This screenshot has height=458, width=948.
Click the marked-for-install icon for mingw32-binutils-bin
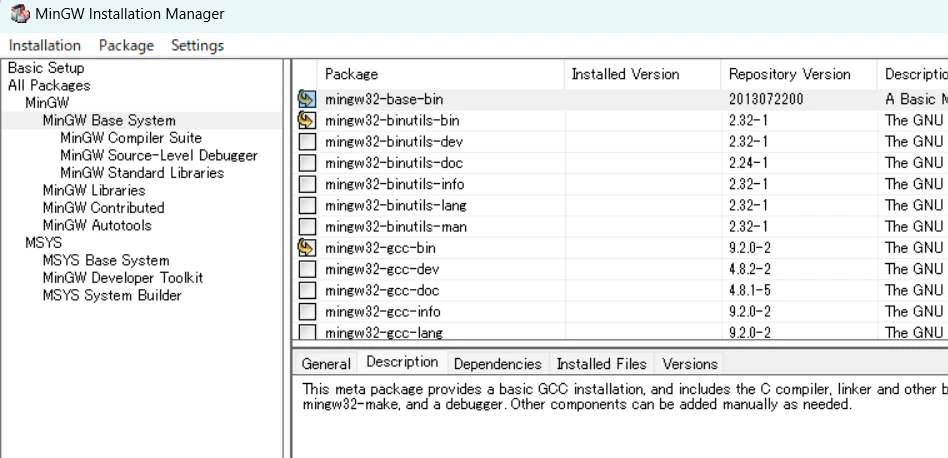[x=307, y=120]
